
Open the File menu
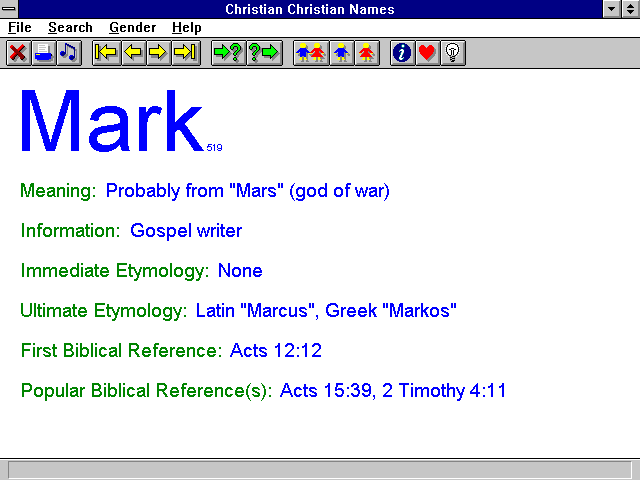tap(20, 28)
